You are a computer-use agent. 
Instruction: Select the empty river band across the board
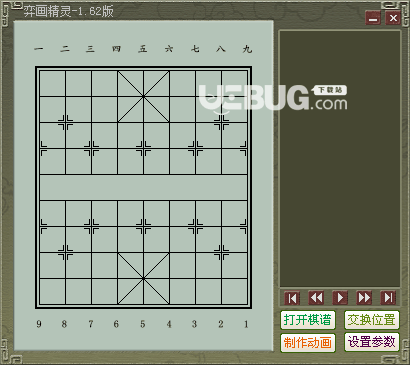click(143, 187)
